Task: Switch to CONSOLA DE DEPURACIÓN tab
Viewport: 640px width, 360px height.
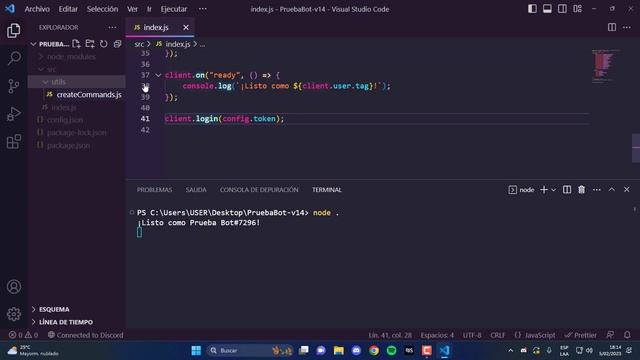Action: pos(259,190)
